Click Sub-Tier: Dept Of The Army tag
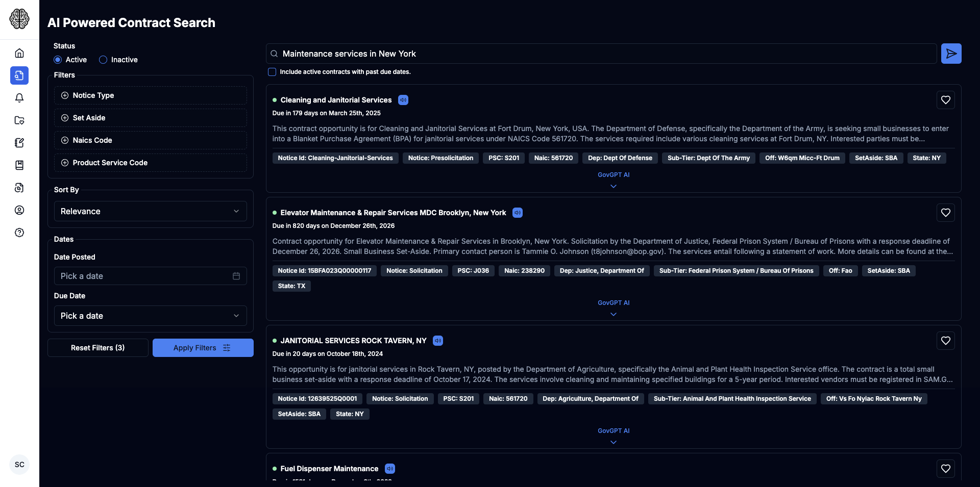This screenshot has width=980, height=487. [x=708, y=158]
